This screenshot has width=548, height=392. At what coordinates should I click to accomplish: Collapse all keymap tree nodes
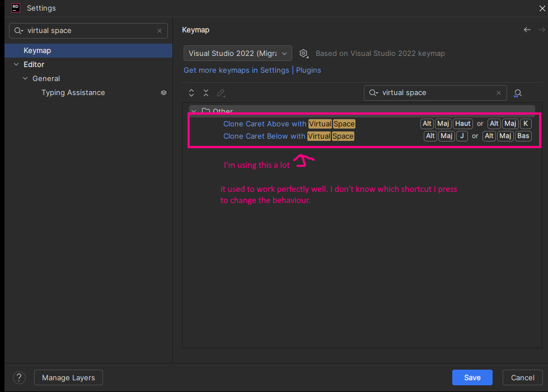206,93
